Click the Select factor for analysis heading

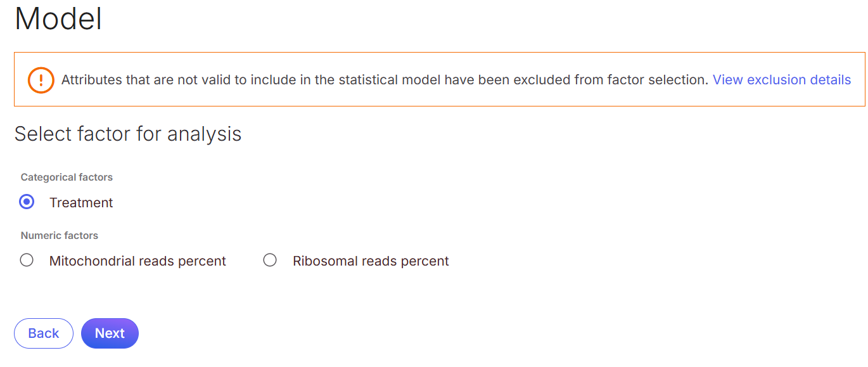[x=128, y=134]
